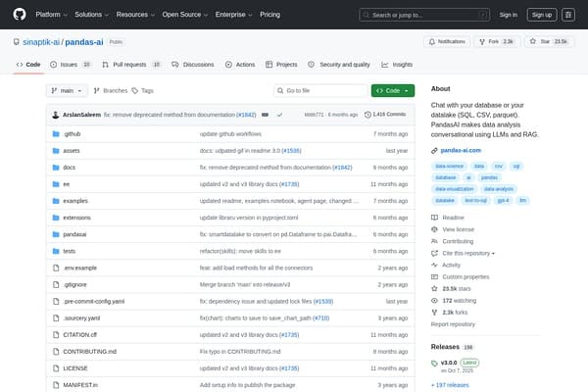The width and height of the screenshot is (588, 392).
Task: Open the extensions folder
Action: click(76, 218)
